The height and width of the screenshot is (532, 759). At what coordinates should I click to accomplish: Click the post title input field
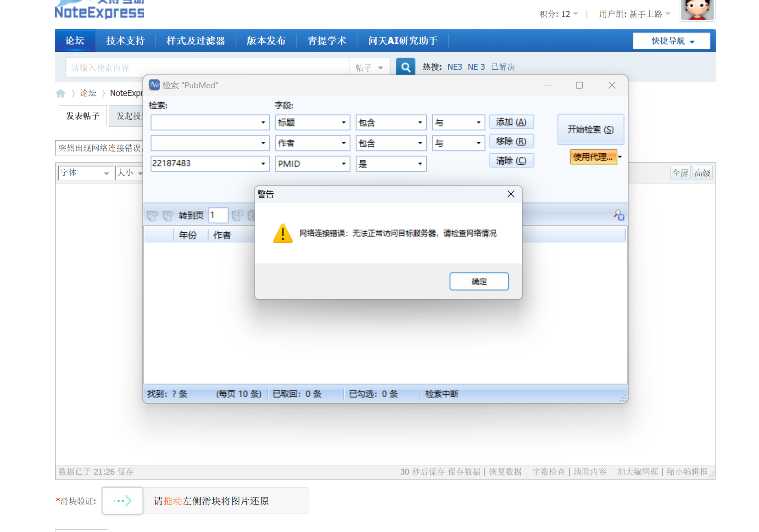pyautogui.click(x=100, y=148)
